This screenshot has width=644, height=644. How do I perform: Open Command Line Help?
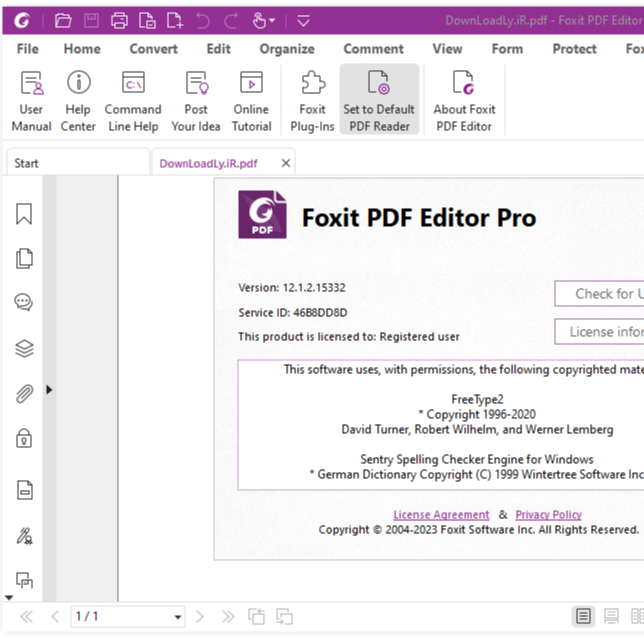[132, 100]
